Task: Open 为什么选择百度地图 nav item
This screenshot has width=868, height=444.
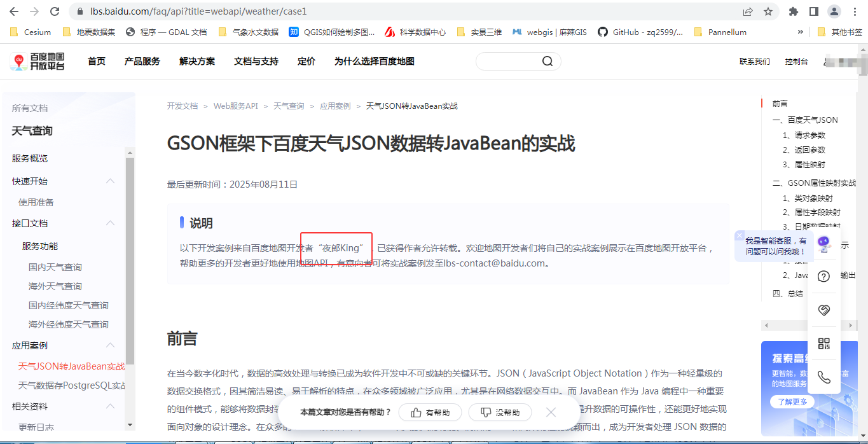Action: 375,62
